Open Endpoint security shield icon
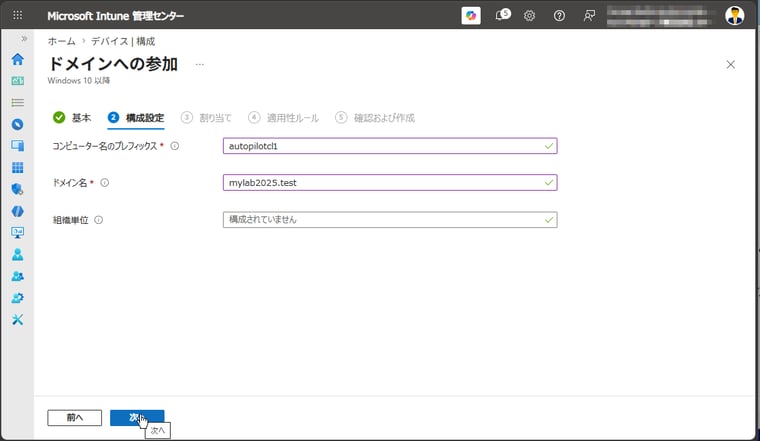 (x=17, y=189)
